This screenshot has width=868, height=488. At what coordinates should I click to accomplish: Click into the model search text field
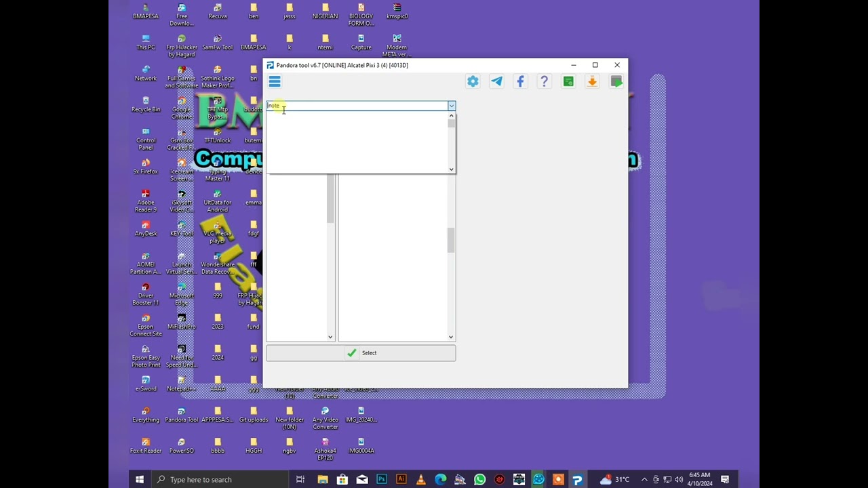[x=357, y=106]
